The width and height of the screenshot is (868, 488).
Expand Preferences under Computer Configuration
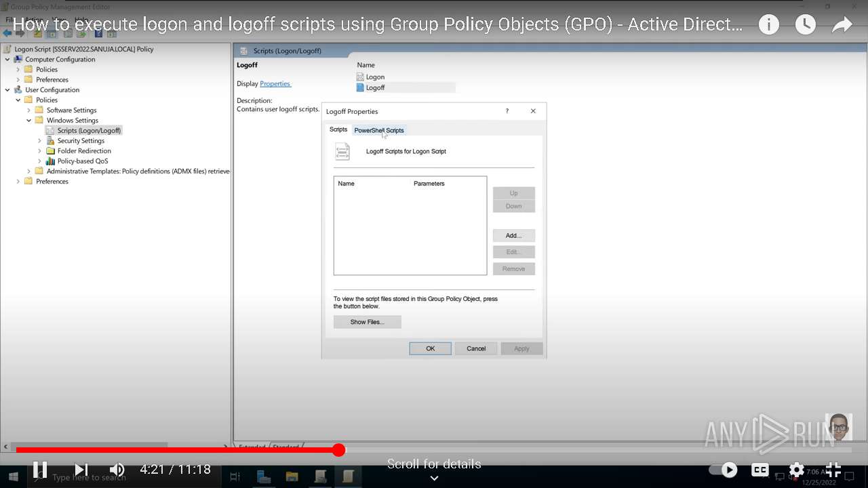tap(18, 79)
